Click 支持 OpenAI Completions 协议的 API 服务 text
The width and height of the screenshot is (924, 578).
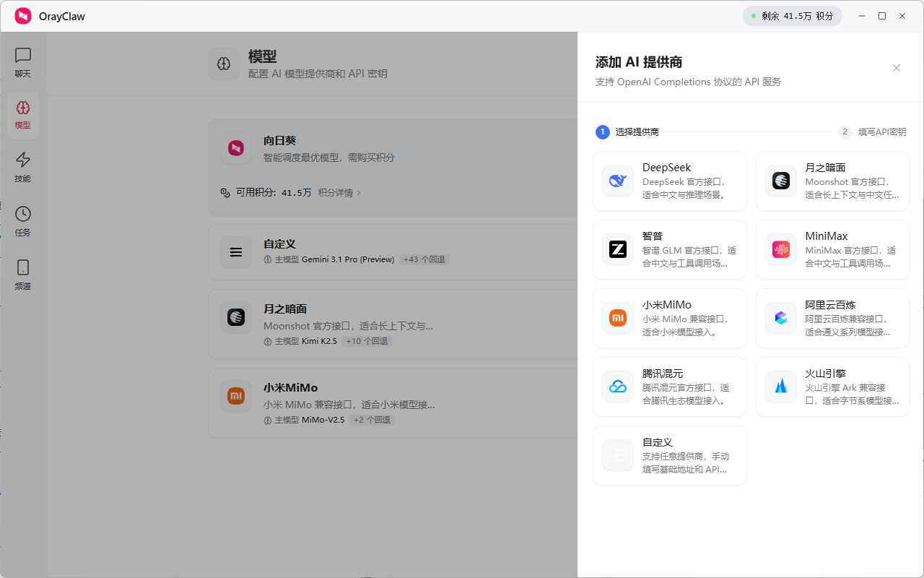click(688, 82)
